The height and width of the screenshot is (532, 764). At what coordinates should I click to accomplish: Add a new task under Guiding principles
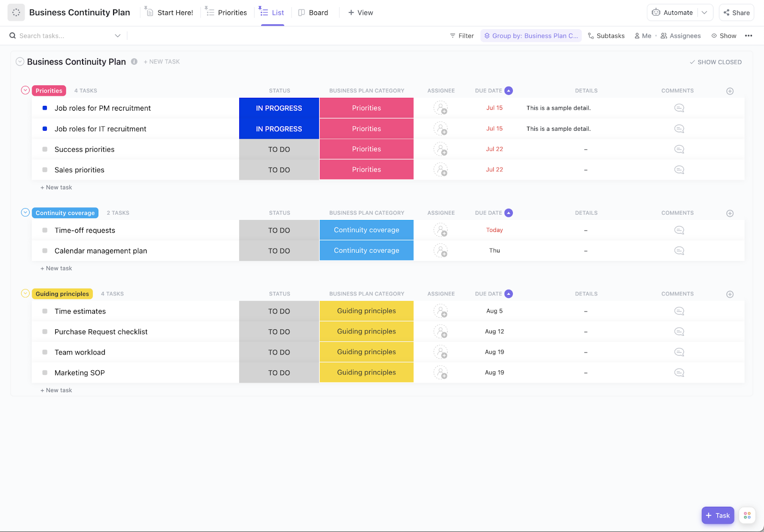point(56,390)
